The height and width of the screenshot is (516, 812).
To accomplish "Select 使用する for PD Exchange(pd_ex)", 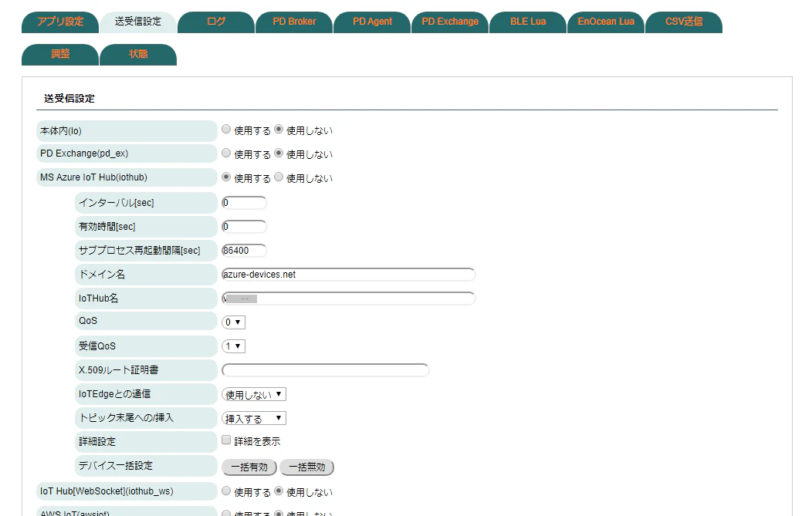I will point(226,153).
